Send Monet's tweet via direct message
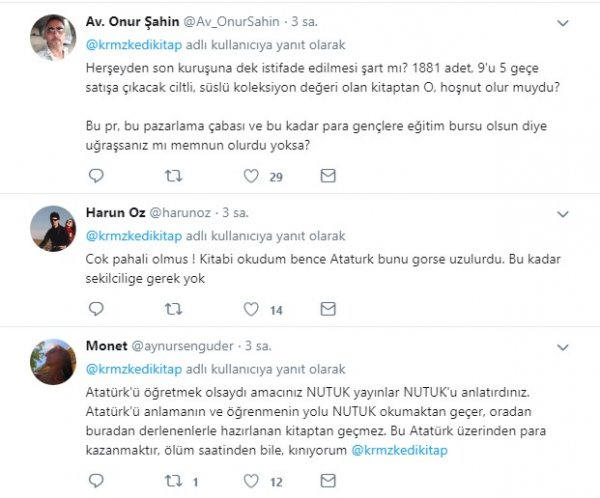This screenshot has width=600, height=498. pos(328,479)
